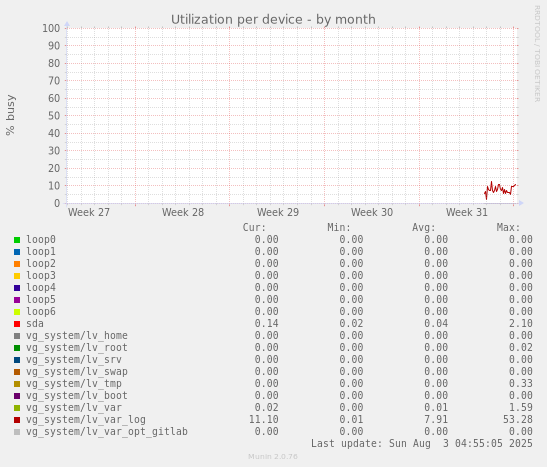547x467 pixels.
Task: Select the loop6 legend label
Action: [41, 311]
